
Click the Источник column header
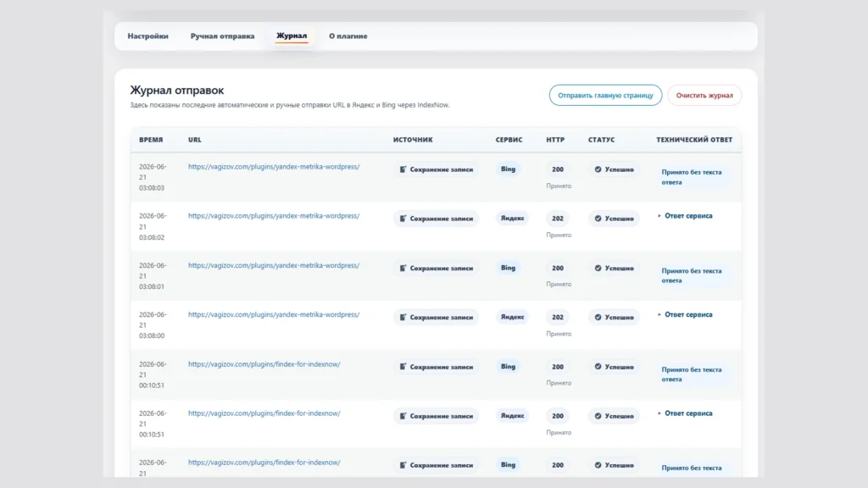(413, 140)
